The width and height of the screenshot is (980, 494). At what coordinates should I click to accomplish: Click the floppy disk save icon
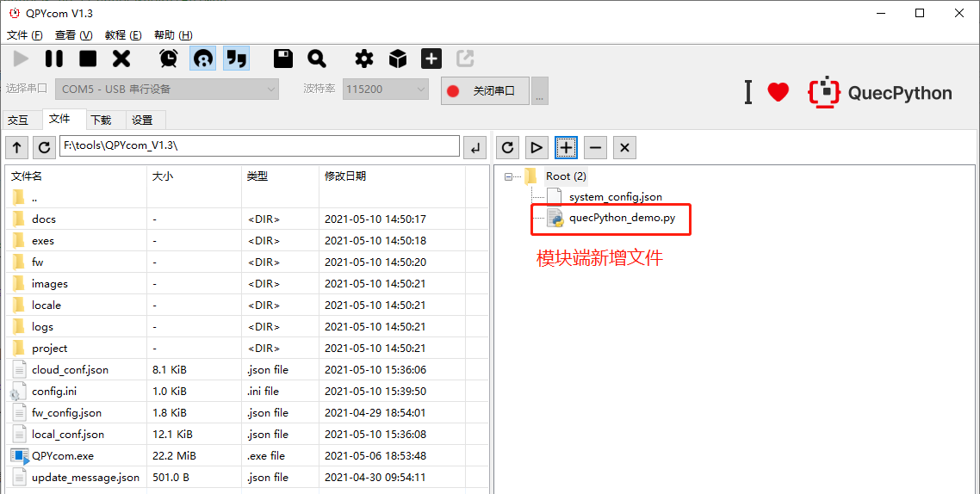point(283,59)
